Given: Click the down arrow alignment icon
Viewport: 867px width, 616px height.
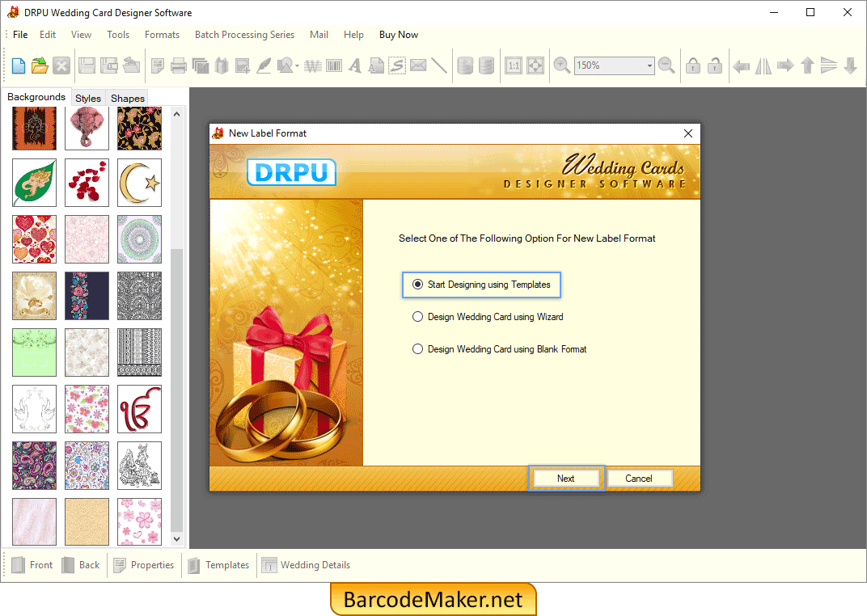Looking at the screenshot, I should (850, 65).
